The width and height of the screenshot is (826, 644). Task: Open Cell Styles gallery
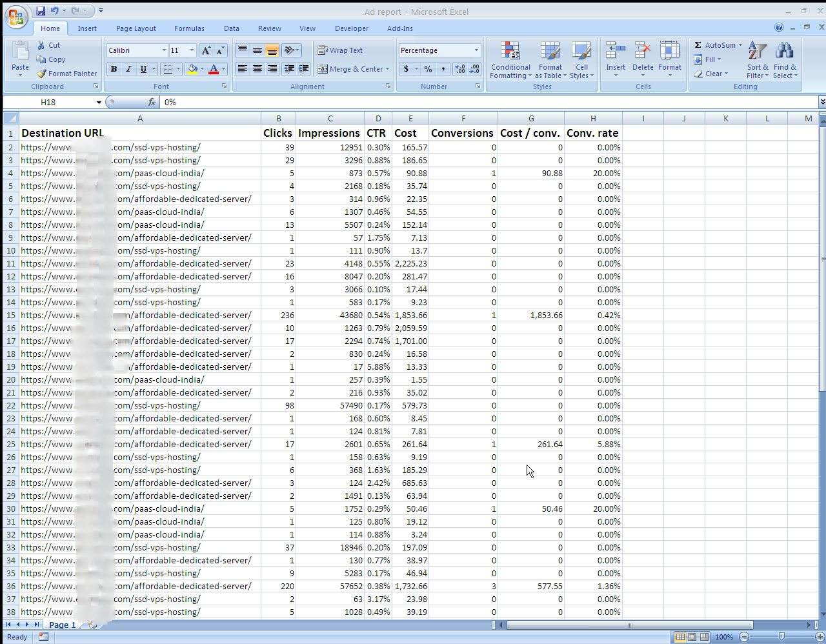[581, 60]
